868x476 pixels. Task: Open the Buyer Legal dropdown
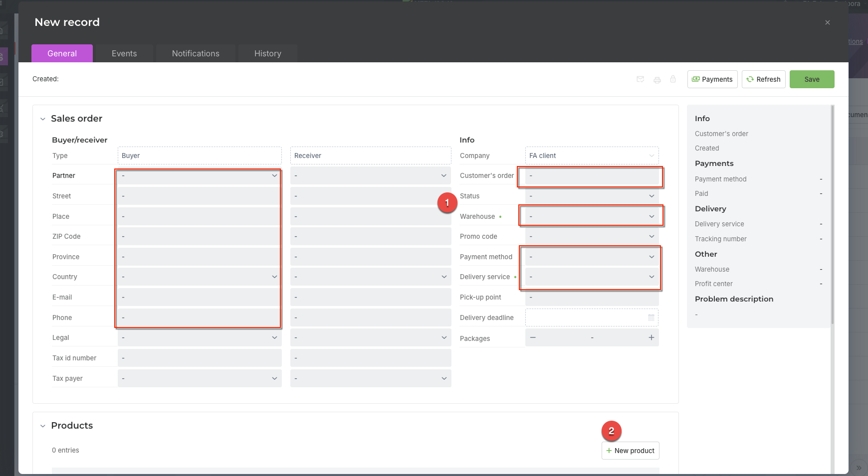tap(200, 337)
